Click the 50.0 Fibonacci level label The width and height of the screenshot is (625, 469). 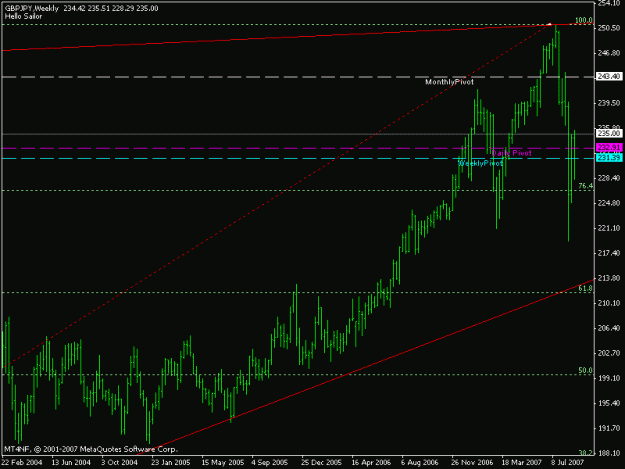coord(586,370)
